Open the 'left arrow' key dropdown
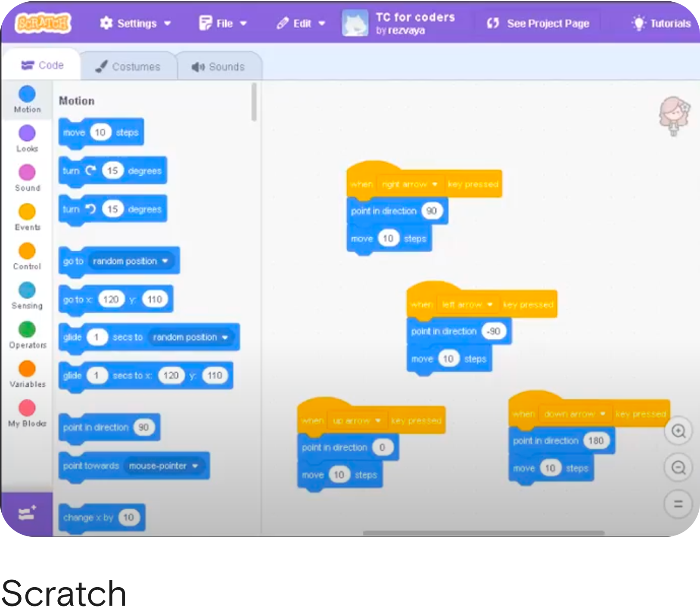This screenshot has height=616, width=700. pos(467,305)
